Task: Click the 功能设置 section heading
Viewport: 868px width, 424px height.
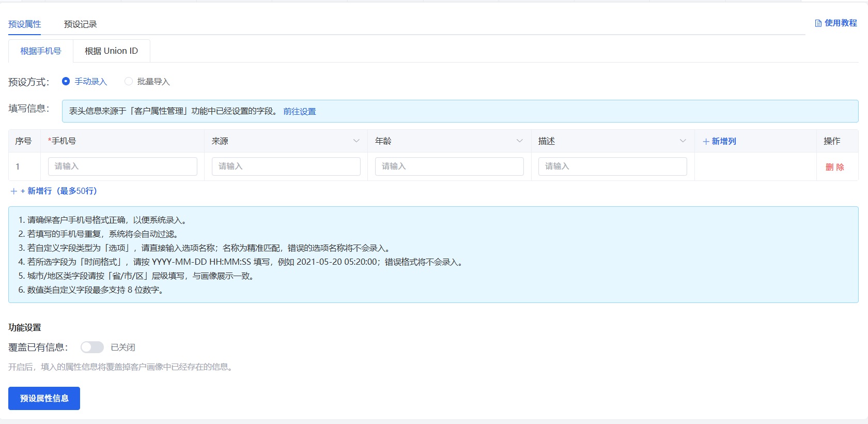Action: coord(25,327)
